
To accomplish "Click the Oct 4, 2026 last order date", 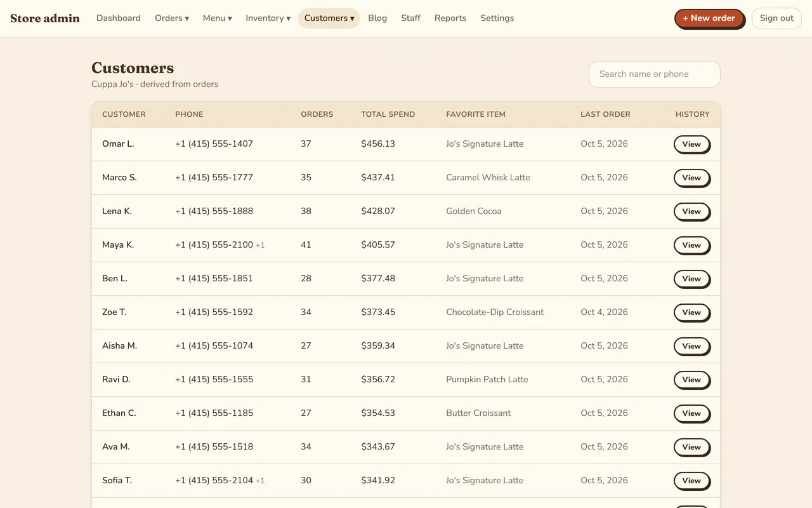I will point(604,312).
